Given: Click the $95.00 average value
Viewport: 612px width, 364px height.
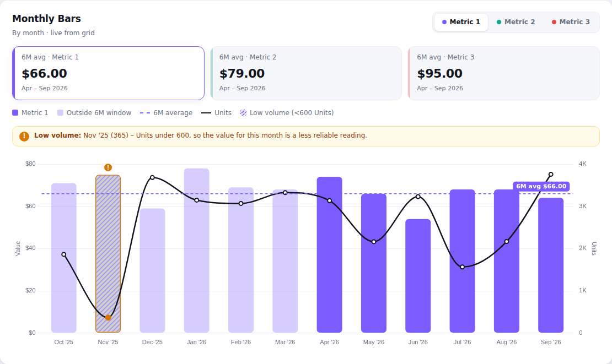Looking at the screenshot, I should point(440,73).
